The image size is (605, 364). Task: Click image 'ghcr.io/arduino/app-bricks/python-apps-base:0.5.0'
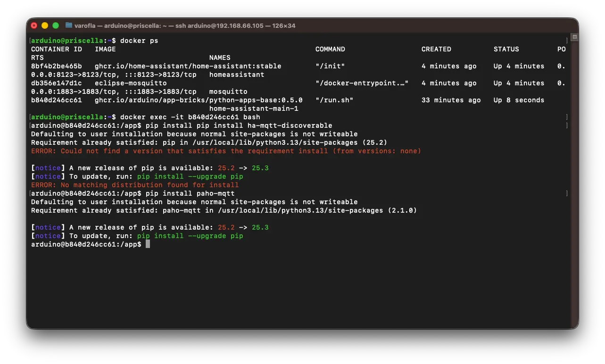(199, 100)
